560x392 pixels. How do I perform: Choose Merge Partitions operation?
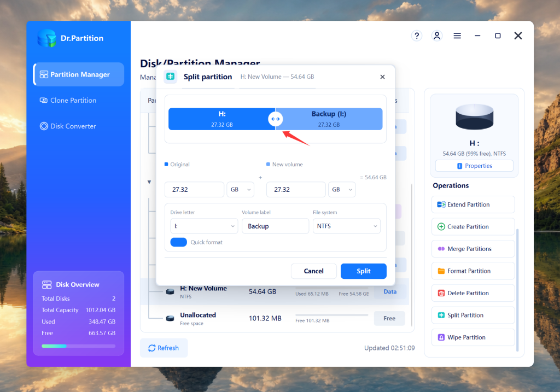[x=473, y=249]
